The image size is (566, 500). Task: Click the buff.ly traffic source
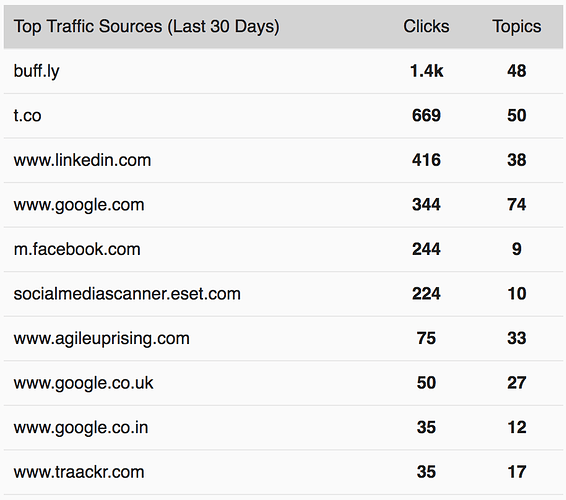(36, 71)
